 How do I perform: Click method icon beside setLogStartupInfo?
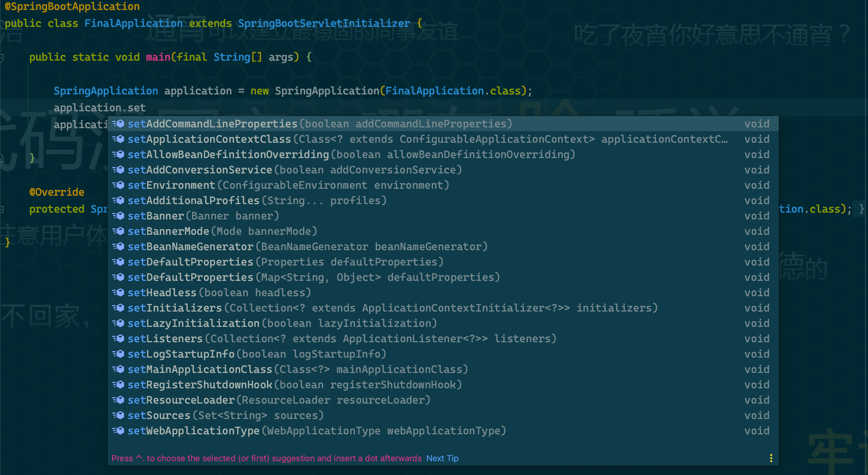(x=118, y=354)
